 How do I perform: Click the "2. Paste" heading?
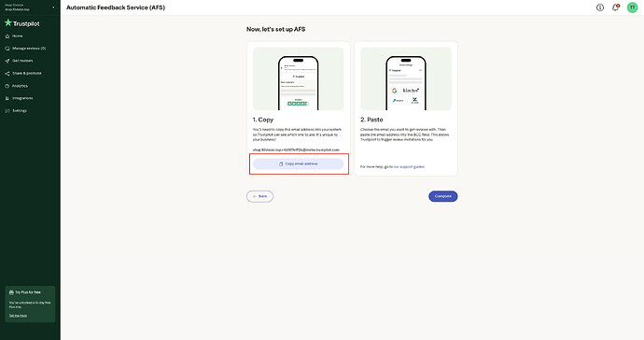click(371, 120)
